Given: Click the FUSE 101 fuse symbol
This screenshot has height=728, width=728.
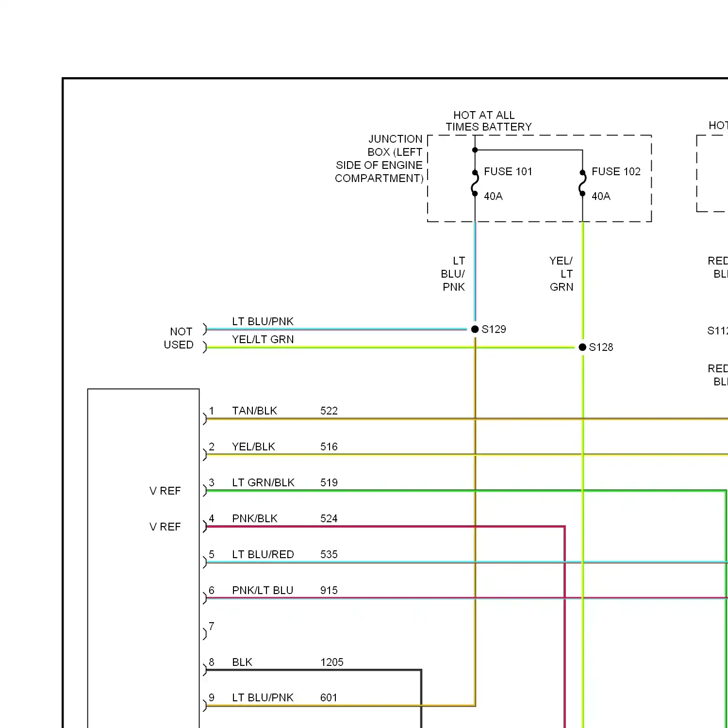Looking at the screenshot, I should tap(475, 183).
